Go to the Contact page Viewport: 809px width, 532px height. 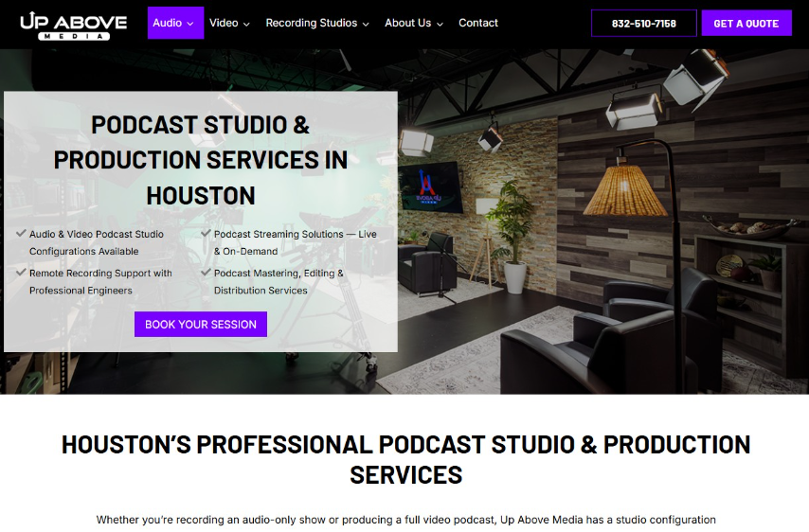(478, 23)
